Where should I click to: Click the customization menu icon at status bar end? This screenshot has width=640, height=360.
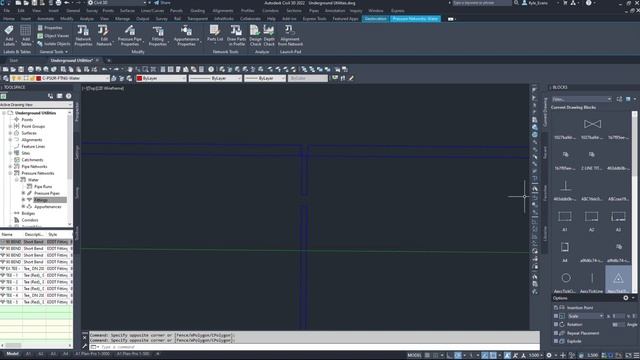(636, 355)
